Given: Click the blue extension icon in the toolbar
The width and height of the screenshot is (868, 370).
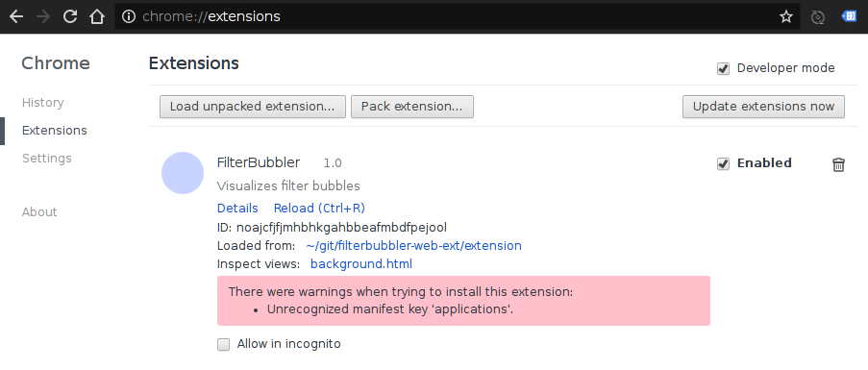Looking at the screenshot, I should pos(849,16).
